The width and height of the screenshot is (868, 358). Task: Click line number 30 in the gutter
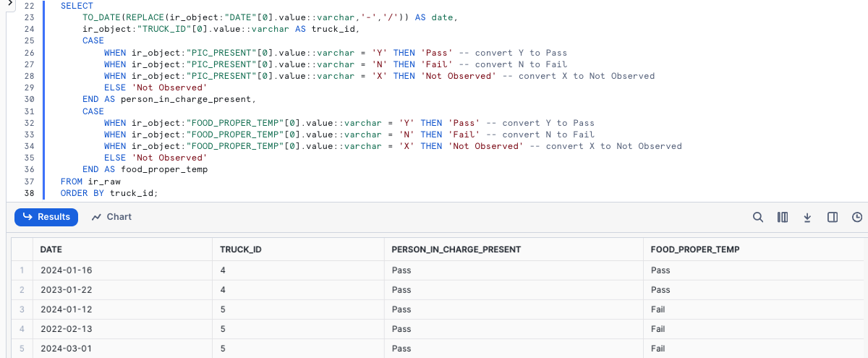pos(30,99)
